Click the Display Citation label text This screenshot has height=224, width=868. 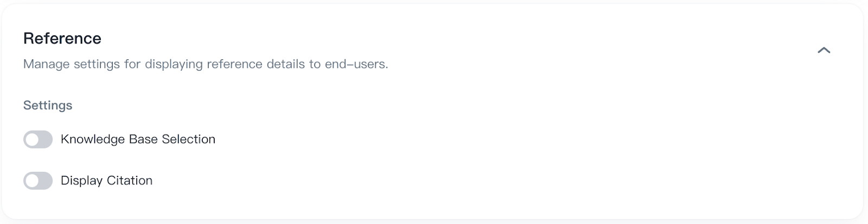(x=106, y=181)
